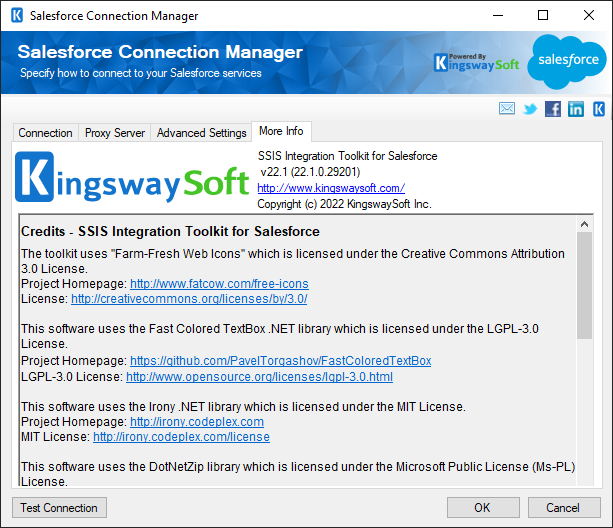The height and width of the screenshot is (528, 613).
Task: Maximize the Salesforce Connection Manager window
Action: tap(543, 16)
